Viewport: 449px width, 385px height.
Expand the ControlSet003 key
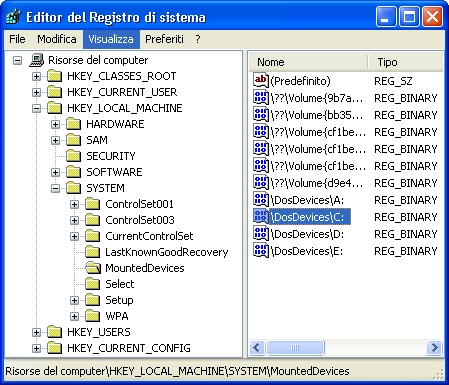(74, 220)
